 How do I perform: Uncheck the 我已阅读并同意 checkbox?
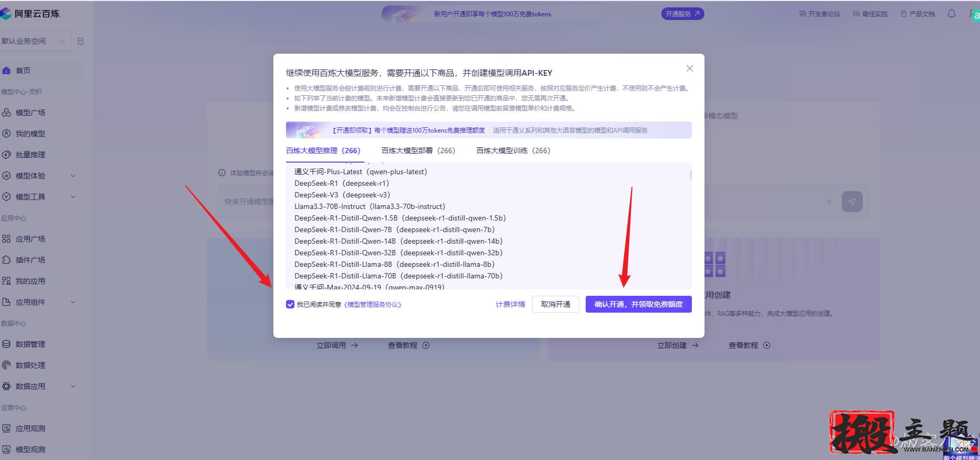point(290,304)
